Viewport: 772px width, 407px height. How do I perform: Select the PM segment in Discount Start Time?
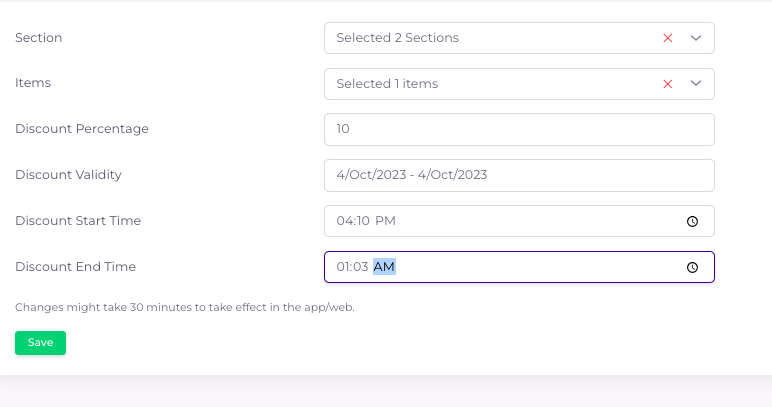click(386, 221)
